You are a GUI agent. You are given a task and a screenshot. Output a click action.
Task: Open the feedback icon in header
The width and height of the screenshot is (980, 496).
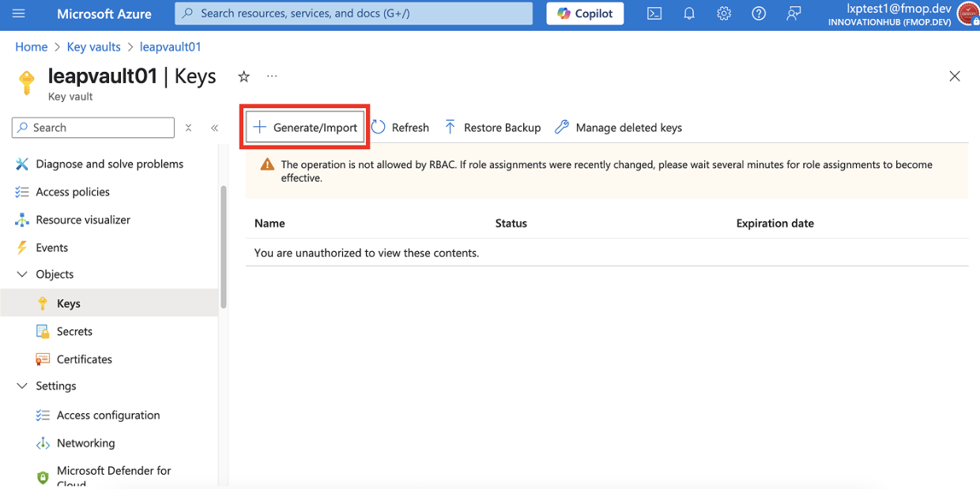click(x=793, y=13)
